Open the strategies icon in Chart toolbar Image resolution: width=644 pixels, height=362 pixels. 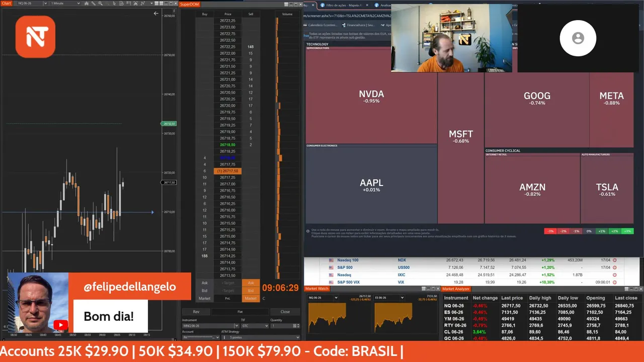pos(142,3)
